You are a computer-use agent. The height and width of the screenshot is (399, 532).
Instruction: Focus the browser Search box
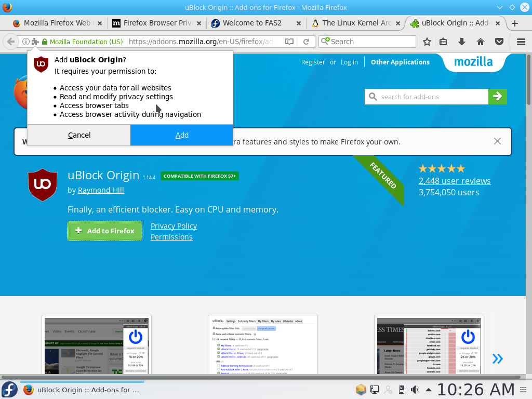367,42
